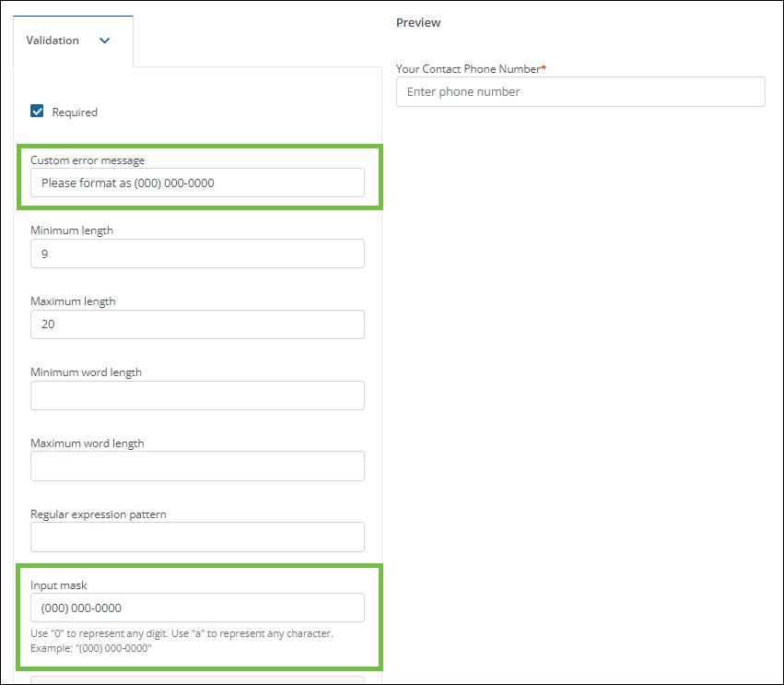This screenshot has height=685, width=784.
Task: Click the phone number preview field
Action: [580, 91]
